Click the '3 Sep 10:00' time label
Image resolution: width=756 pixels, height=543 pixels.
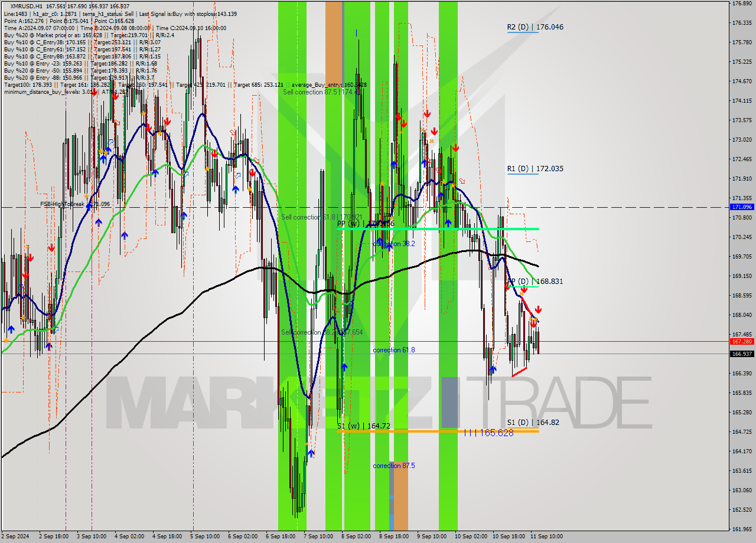(91, 537)
